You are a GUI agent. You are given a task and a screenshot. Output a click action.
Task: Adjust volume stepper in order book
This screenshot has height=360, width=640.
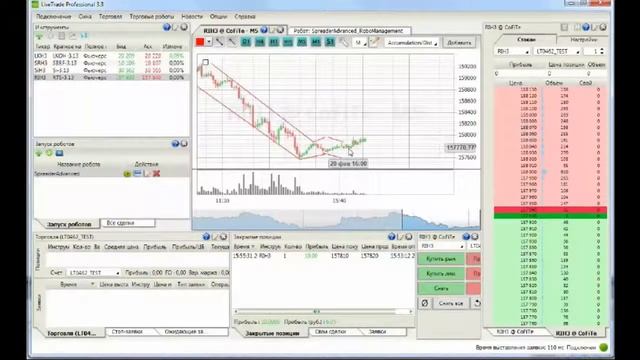pos(601,51)
